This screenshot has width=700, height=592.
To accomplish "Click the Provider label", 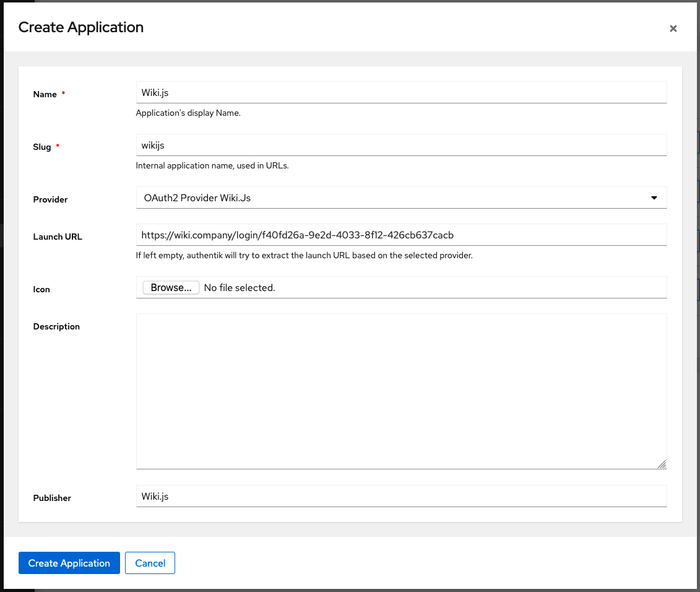I will coord(50,199).
